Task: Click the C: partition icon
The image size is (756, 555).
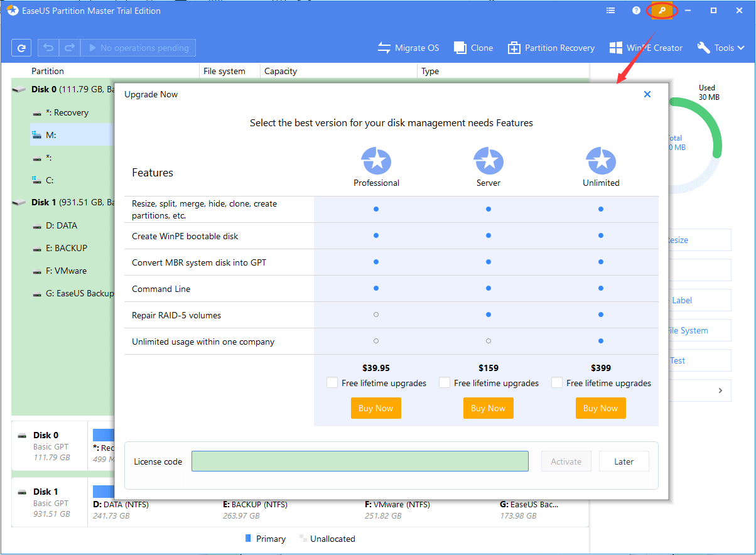Action: coord(37,180)
